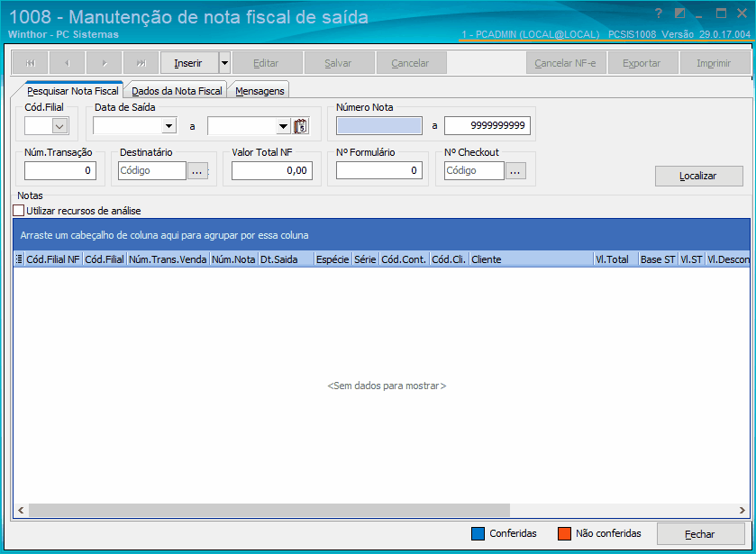Go to next record navigation button
The width and height of the screenshot is (756, 554).
pyautogui.click(x=105, y=63)
